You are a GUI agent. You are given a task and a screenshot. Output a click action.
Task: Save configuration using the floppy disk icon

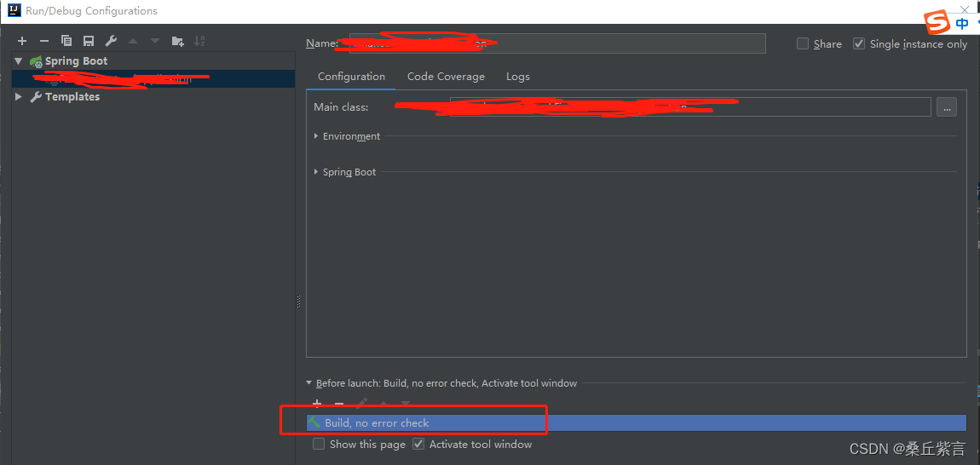pos(88,41)
